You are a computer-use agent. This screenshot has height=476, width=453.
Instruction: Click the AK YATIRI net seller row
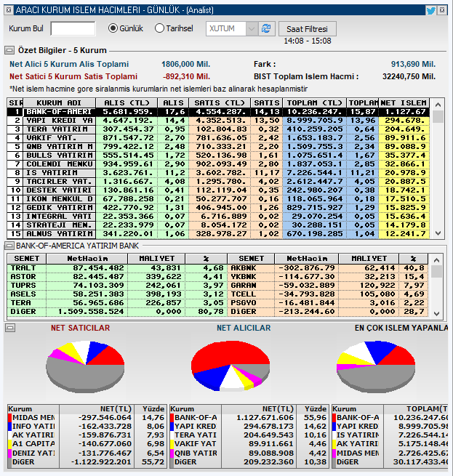(x=87, y=435)
